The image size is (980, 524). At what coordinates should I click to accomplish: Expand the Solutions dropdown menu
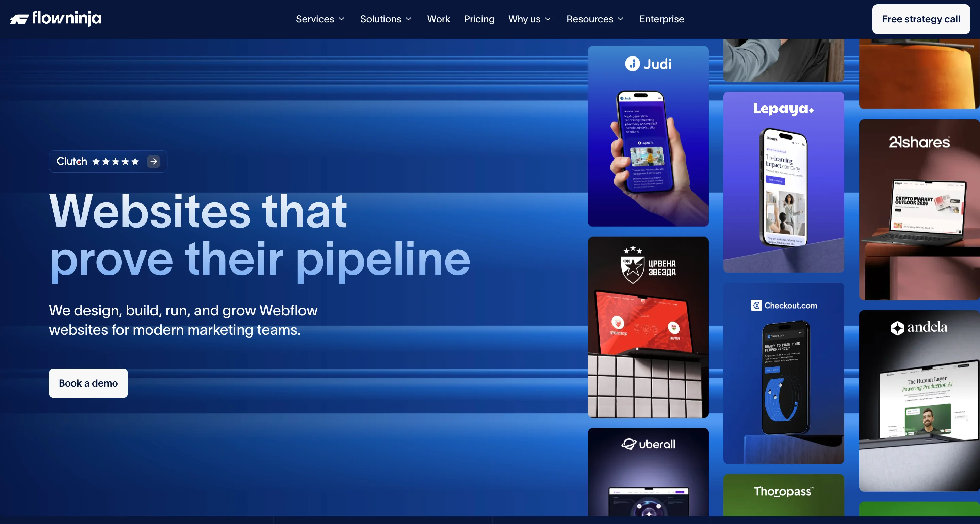(386, 19)
